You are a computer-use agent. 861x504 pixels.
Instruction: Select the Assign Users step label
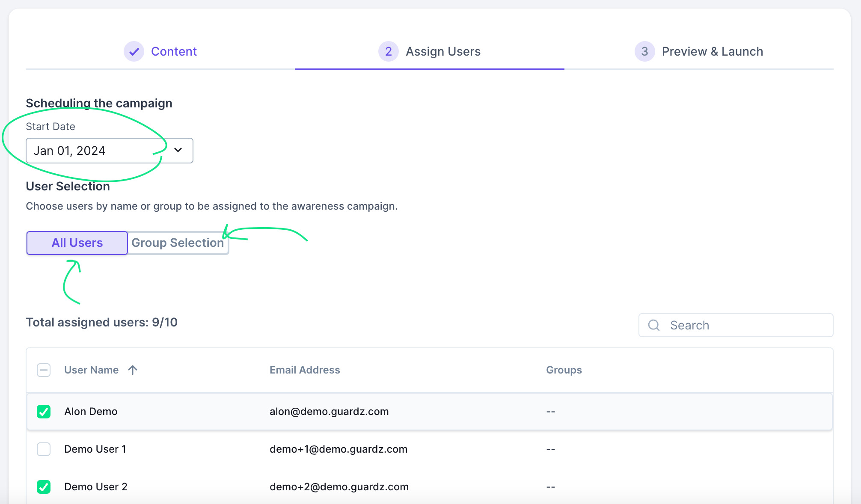pyautogui.click(x=443, y=51)
